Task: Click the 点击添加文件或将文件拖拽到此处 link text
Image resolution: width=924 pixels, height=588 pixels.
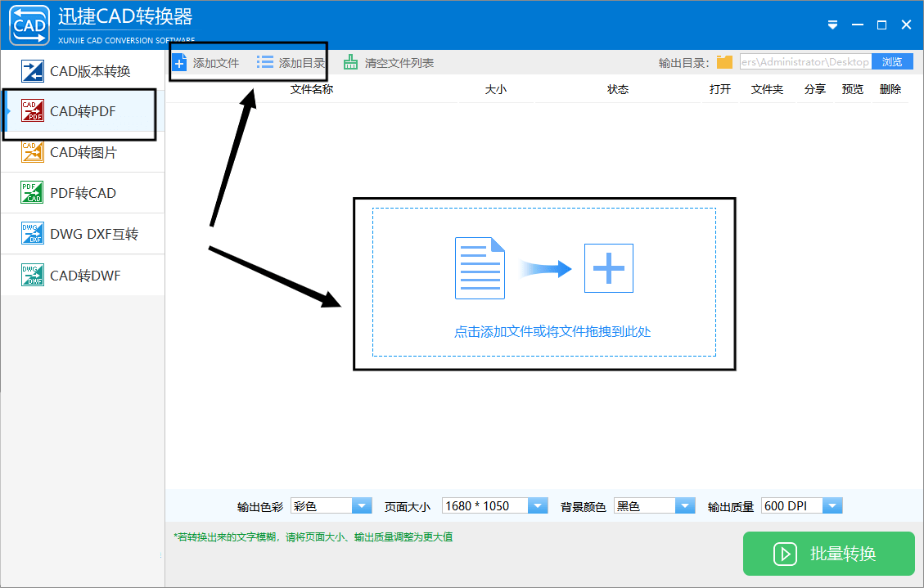Action: tap(552, 332)
